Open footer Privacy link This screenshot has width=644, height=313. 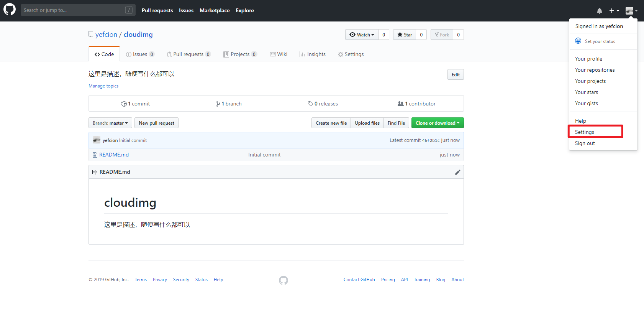(x=160, y=280)
